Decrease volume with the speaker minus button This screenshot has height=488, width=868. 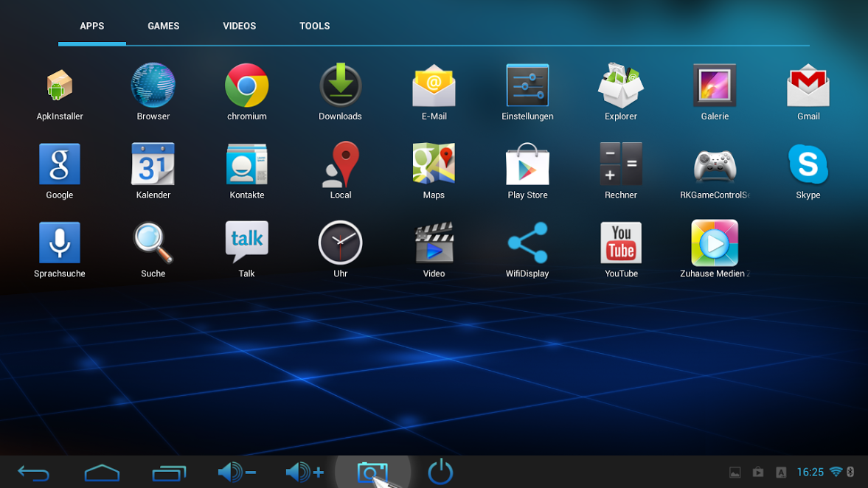[236, 472]
